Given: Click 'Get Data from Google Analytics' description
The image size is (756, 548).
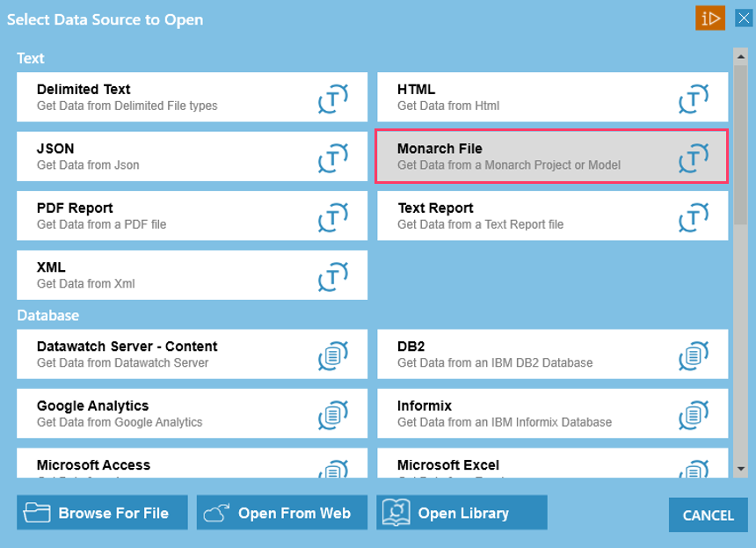Looking at the screenshot, I should click(120, 422).
